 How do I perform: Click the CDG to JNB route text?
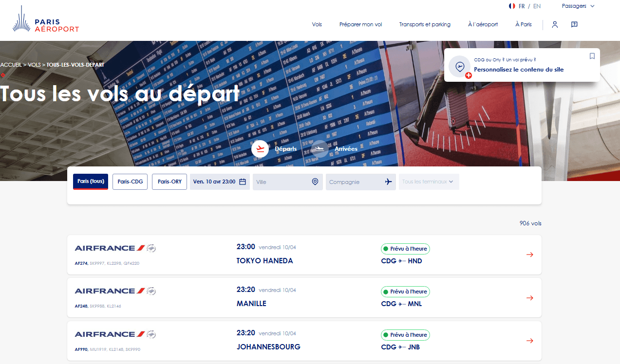pyautogui.click(x=401, y=347)
